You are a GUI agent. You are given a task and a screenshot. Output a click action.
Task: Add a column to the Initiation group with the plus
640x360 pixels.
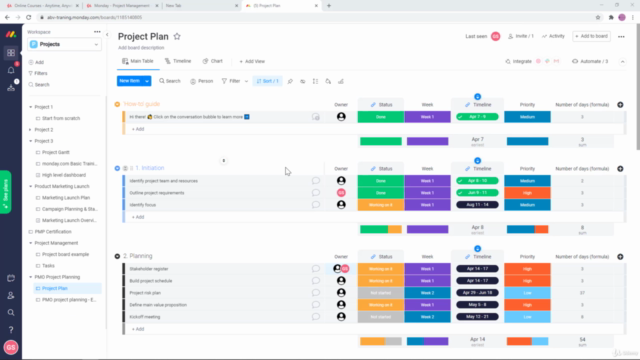point(620,169)
